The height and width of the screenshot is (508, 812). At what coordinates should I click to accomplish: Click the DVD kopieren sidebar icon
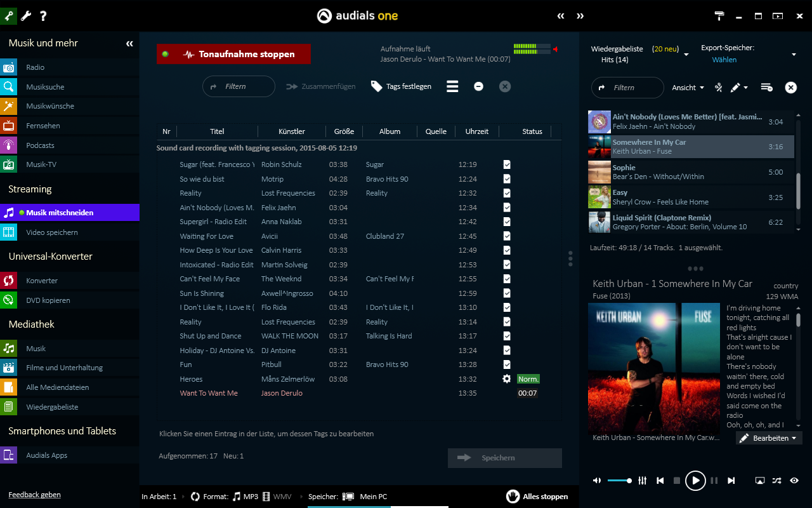[9, 300]
